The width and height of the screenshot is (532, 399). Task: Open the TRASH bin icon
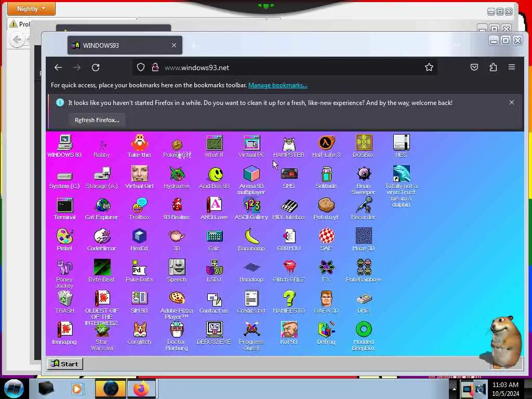64,302
